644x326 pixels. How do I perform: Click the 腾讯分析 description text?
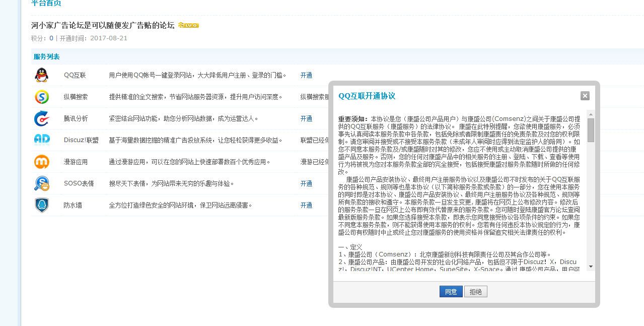click(x=184, y=119)
